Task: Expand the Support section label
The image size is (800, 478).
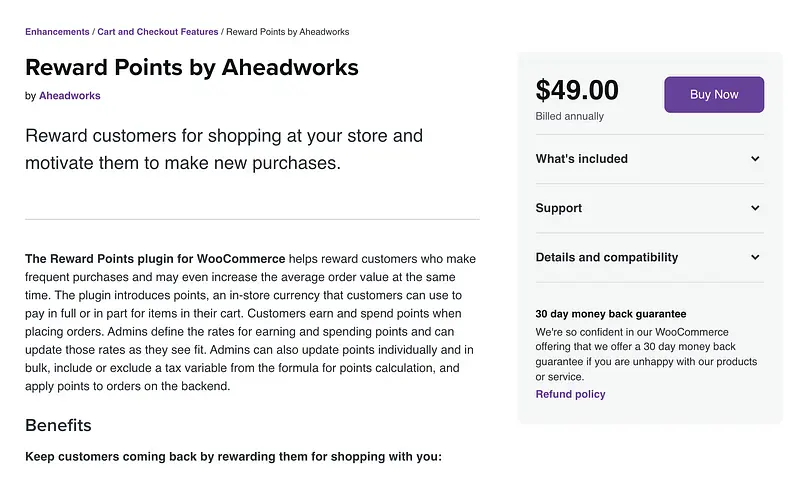Action: tap(559, 208)
